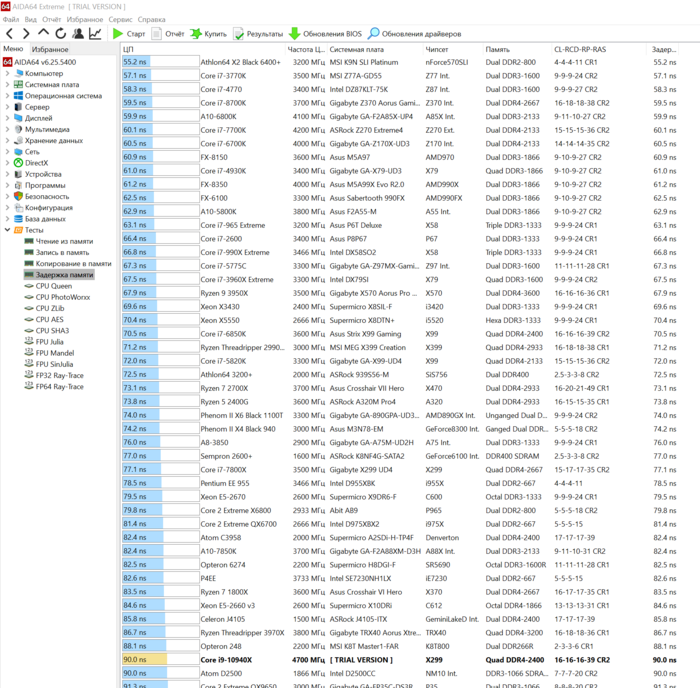Expand the Компьютер tree node
This screenshot has height=688, width=700.
pyautogui.click(x=7, y=73)
